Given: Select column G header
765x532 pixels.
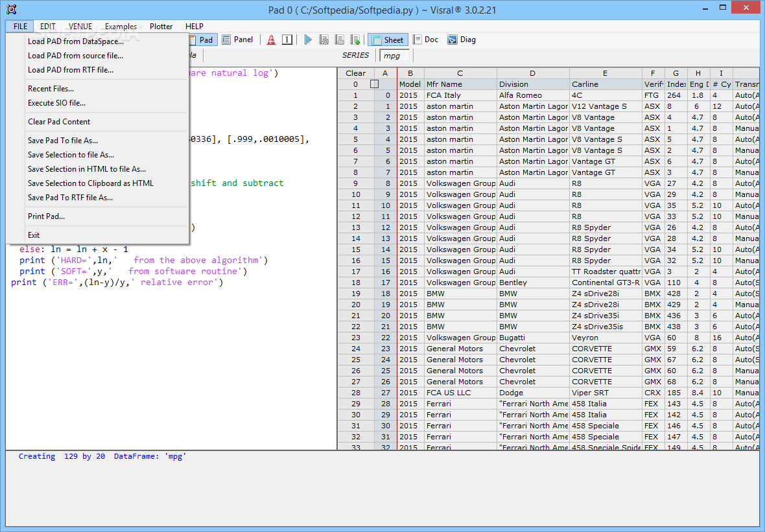Looking at the screenshot, I should coord(676,73).
